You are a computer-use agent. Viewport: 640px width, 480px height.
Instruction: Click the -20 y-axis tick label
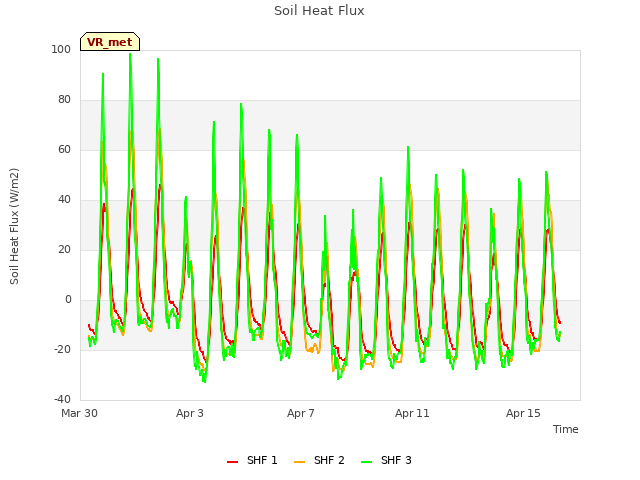[62, 349]
